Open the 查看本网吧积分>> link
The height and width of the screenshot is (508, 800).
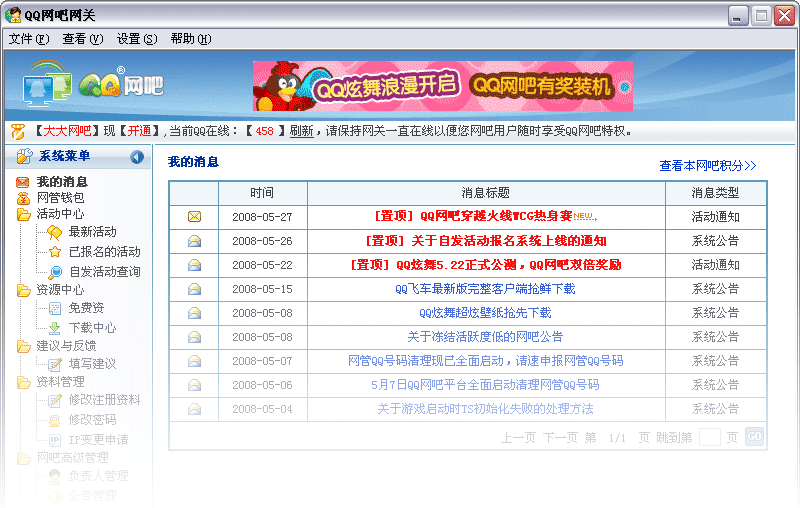coord(708,166)
